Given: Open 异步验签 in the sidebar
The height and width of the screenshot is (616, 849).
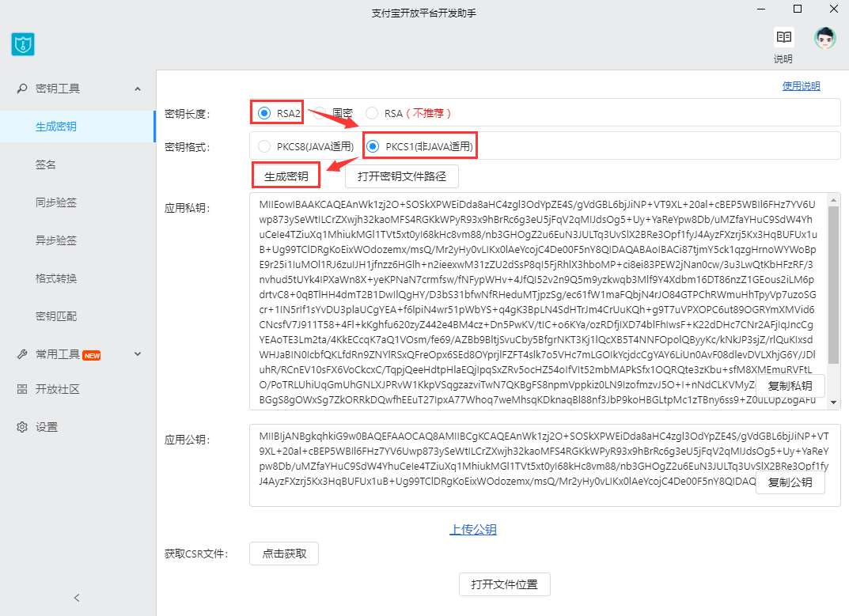Looking at the screenshot, I should pos(78,240).
